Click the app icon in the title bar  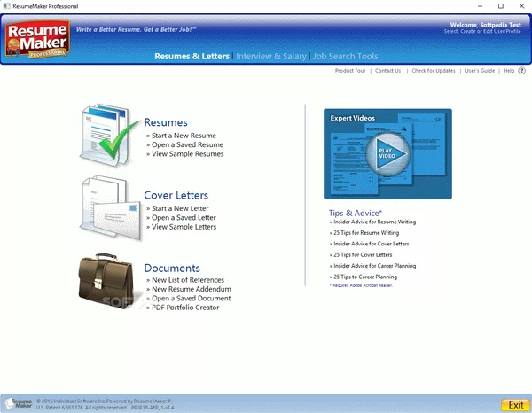6,6
